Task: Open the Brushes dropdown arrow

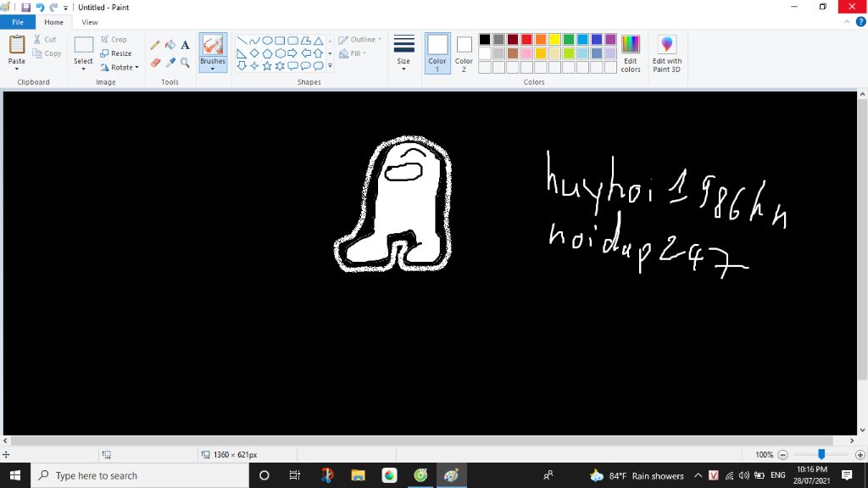Action: pos(213,69)
